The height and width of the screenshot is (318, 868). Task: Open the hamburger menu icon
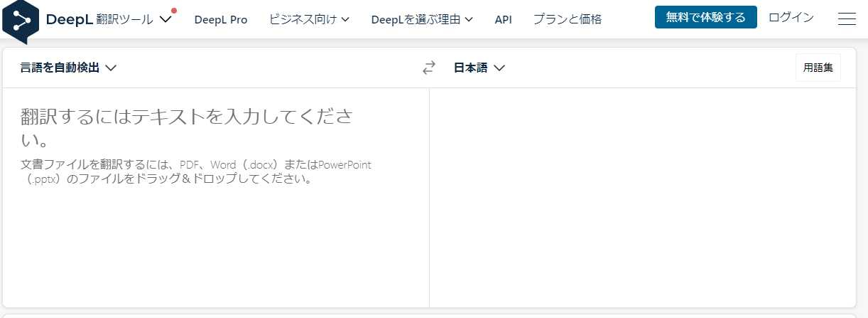[847, 19]
